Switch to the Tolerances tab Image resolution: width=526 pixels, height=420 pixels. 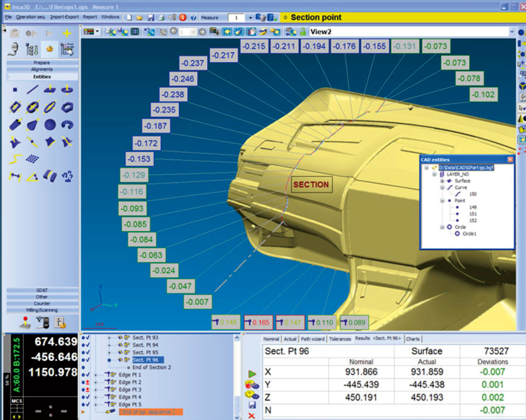coord(340,339)
